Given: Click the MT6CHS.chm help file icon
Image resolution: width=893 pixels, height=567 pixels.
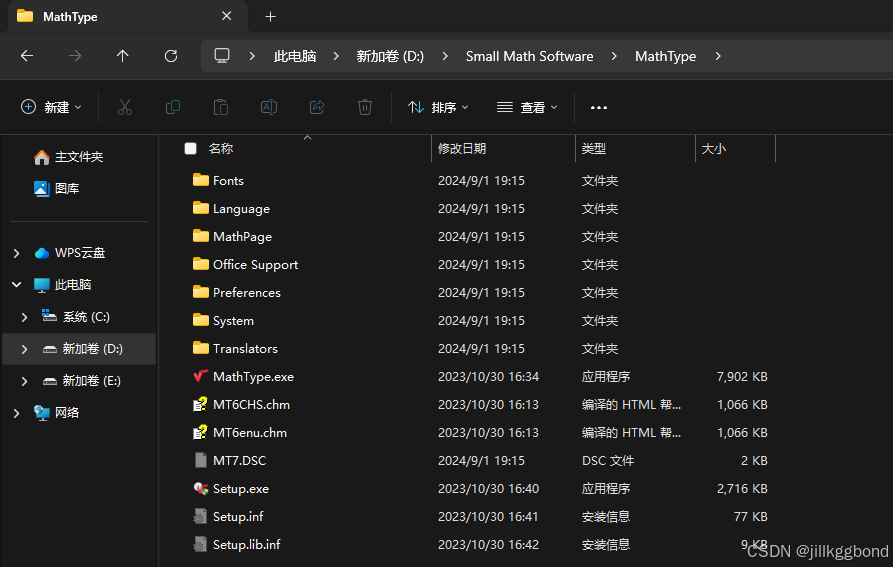Looking at the screenshot, I should pos(200,404).
